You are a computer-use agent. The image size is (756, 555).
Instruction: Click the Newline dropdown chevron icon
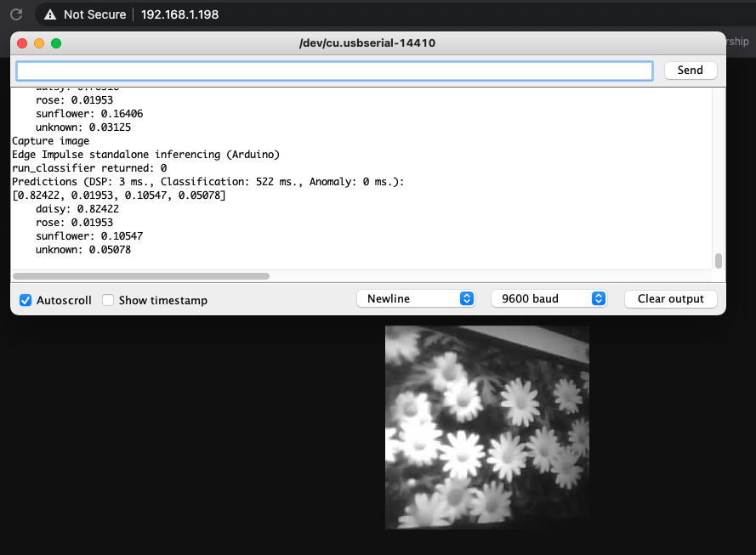(x=466, y=298)
